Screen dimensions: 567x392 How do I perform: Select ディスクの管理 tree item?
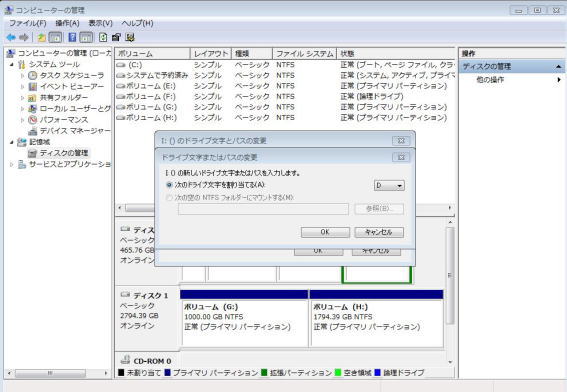[x=64, y=153]
